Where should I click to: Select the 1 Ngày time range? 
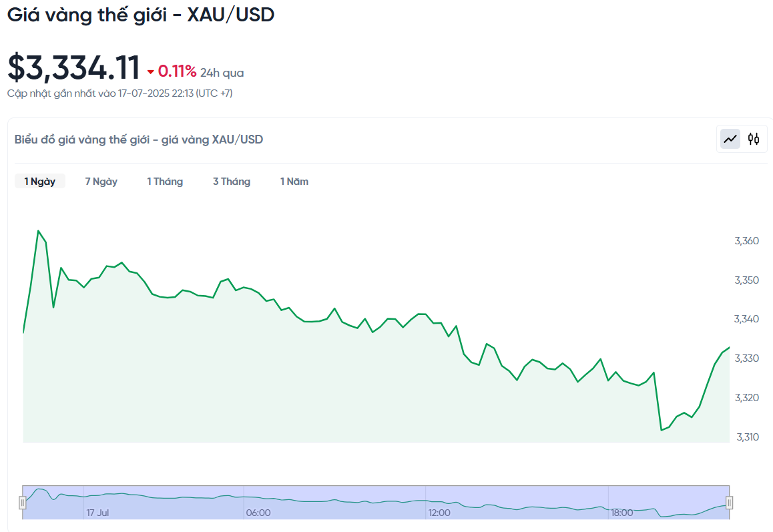pyautogui.click(x=40, y=182)
